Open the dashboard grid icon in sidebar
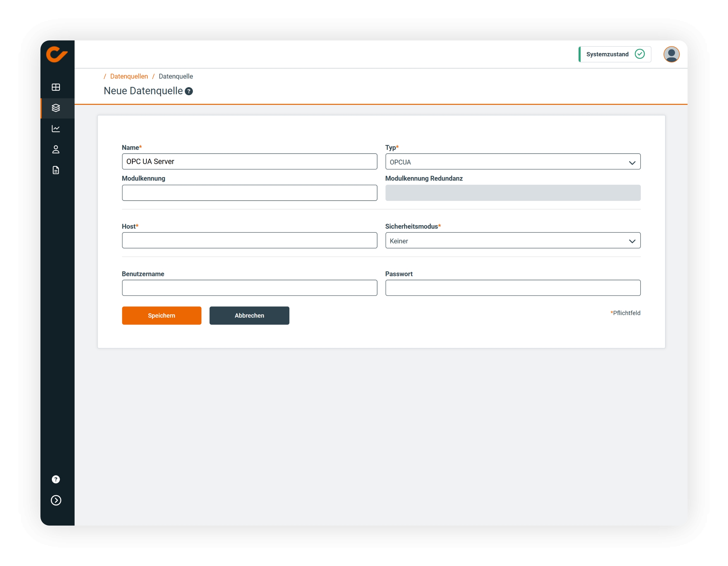The image size is (728, 566). coord(56,87)
